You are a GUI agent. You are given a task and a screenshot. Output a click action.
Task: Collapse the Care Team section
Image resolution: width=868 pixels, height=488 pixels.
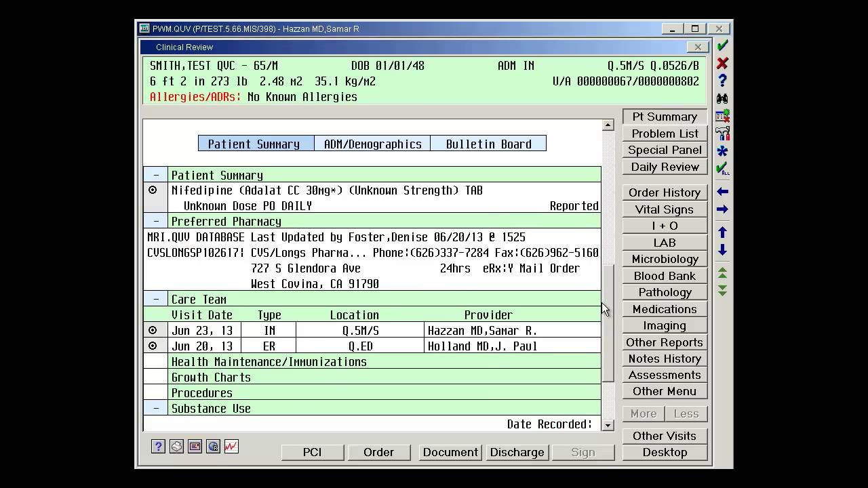coord(156,299)
